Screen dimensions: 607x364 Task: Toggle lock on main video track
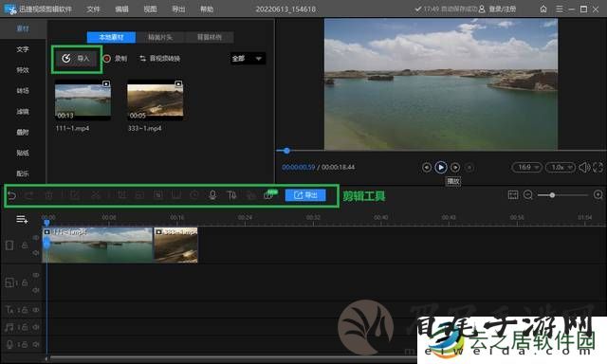(x=25, y=246)
